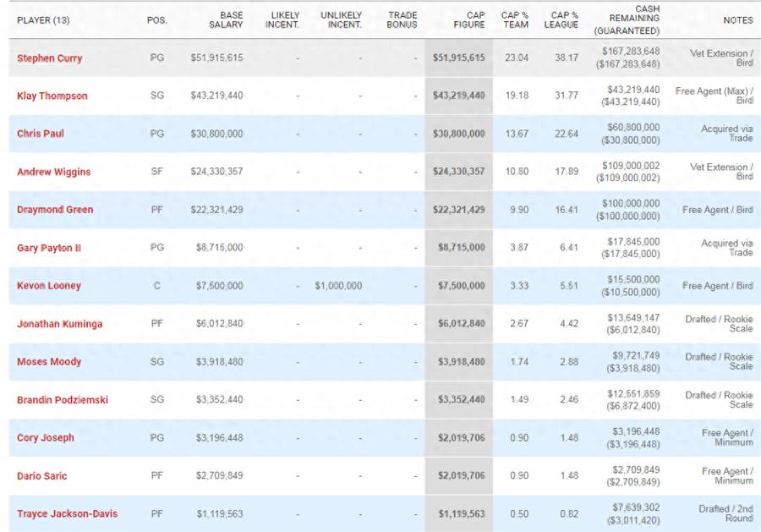
Task: Select Brandin Podziemski's name link
Action: click(x=63, y=400)
